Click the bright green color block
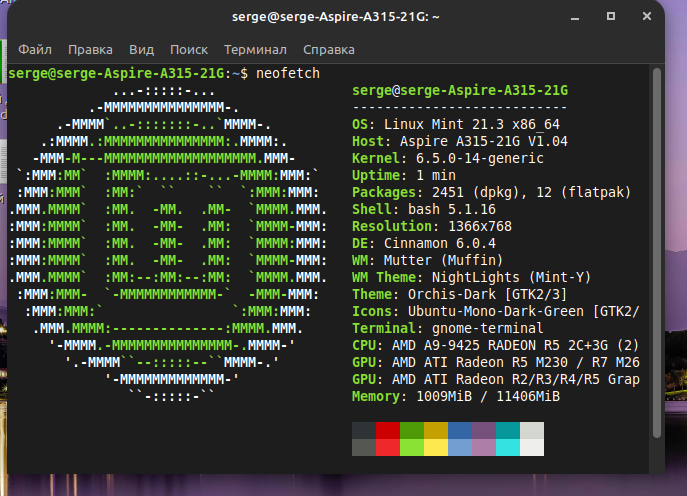The width and height of the screenshot is (687, 496). click(x=412, y=447)
